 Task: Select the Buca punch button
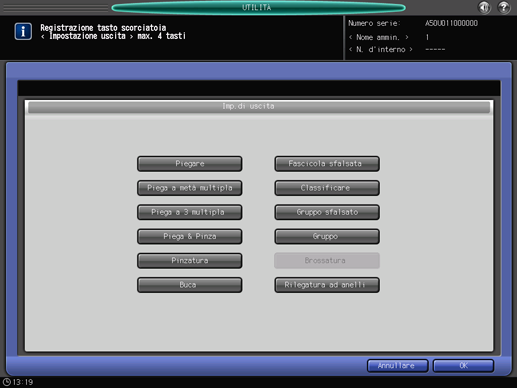(x=190, y=285)
